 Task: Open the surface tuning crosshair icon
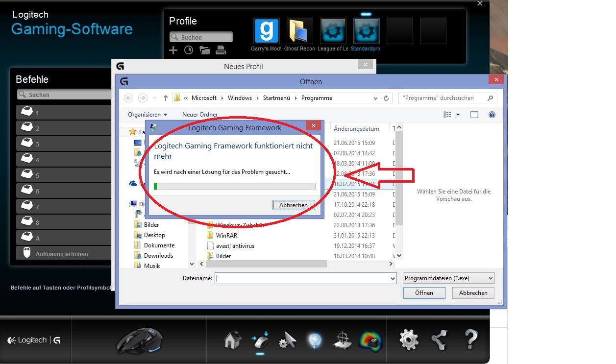[x=343, y=340]
